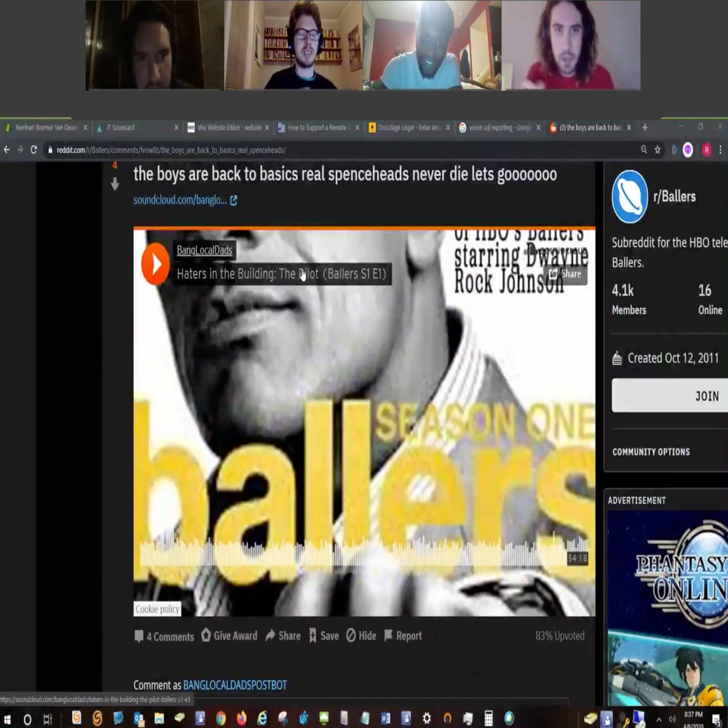Select the video tile of man in blue shirt
Image resolution: width=728 pixels, height=728 pixels.
point(432,45)
